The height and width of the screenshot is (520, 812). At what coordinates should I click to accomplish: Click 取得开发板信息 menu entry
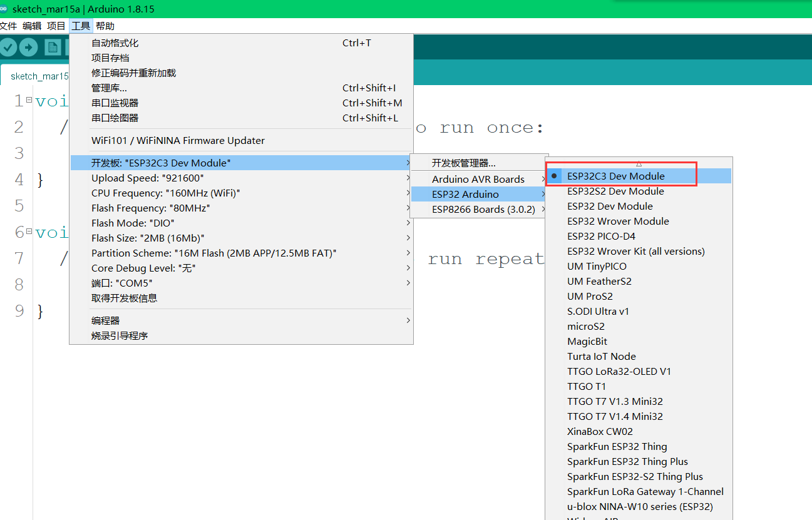pos(241,298)
